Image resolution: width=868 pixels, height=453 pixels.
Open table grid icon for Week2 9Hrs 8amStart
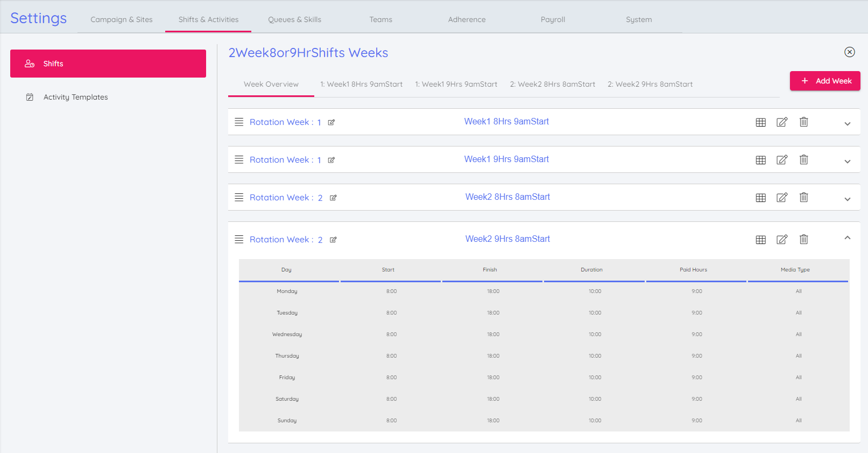pyautogui.click(x=760, y=240)
